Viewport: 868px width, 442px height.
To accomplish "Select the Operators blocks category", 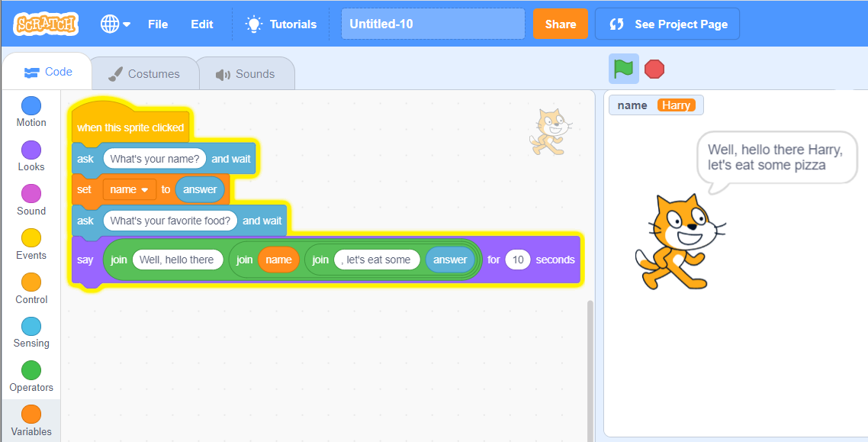I will [31, 377].
